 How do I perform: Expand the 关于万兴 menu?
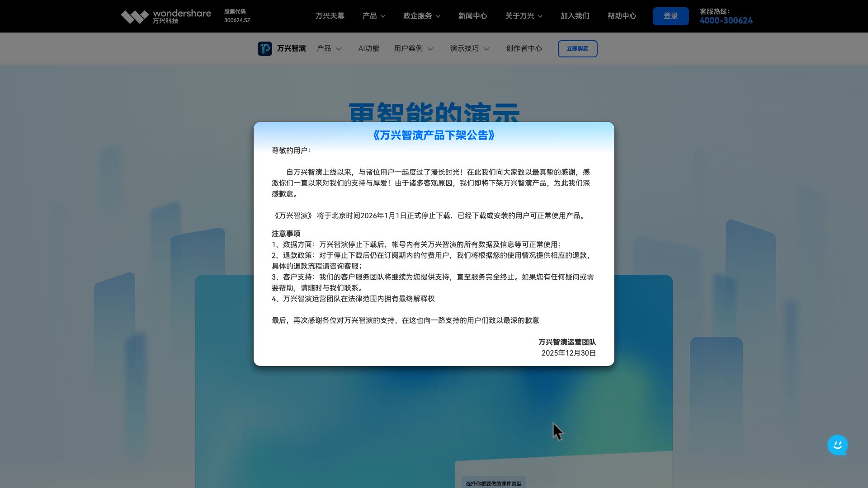523,16
